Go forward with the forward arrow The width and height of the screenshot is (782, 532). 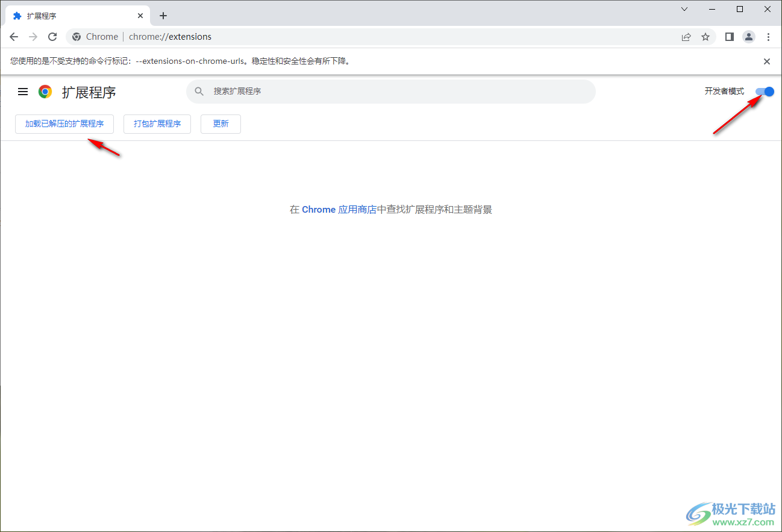33,37
